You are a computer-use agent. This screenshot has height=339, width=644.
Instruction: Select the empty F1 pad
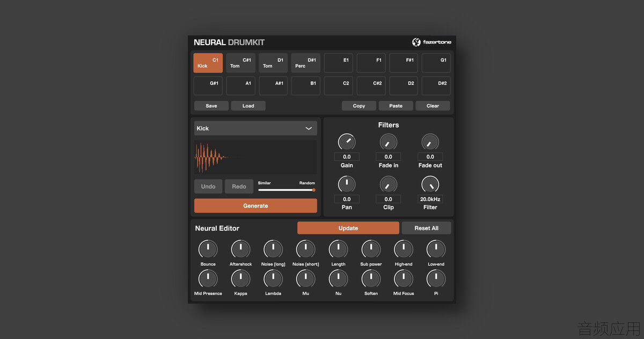371,63
